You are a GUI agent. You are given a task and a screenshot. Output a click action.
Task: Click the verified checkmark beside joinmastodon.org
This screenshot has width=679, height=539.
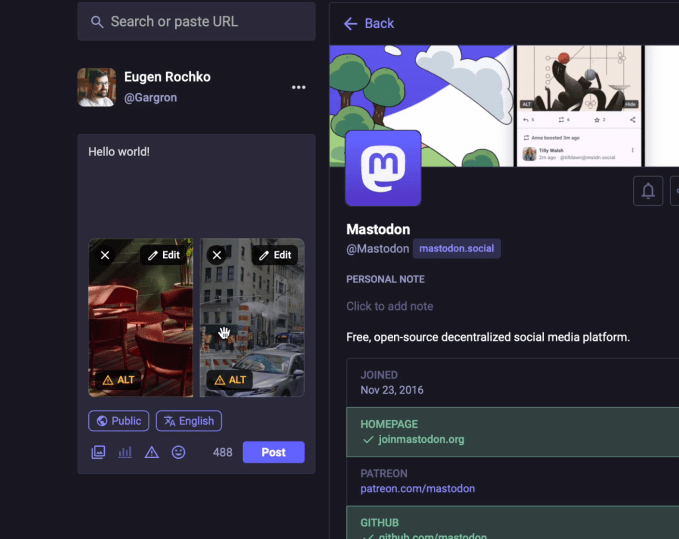(x=368, y=440)
